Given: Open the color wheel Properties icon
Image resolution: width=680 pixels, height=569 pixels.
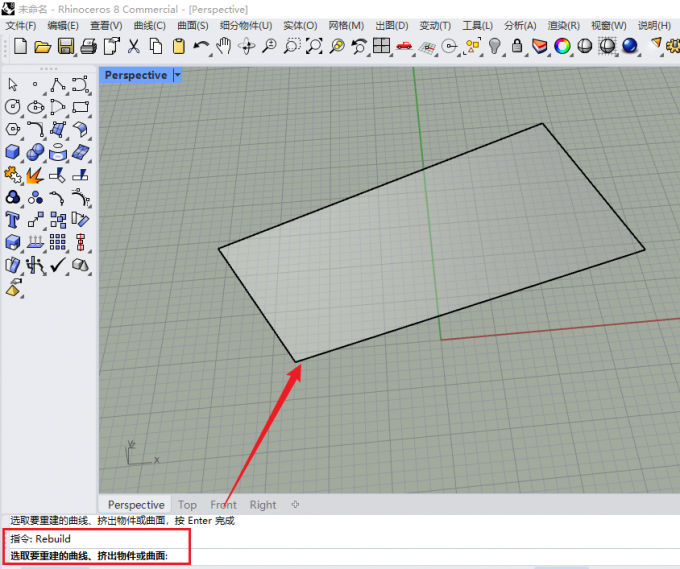Looking at the screenshot, I should click(562, 46).
